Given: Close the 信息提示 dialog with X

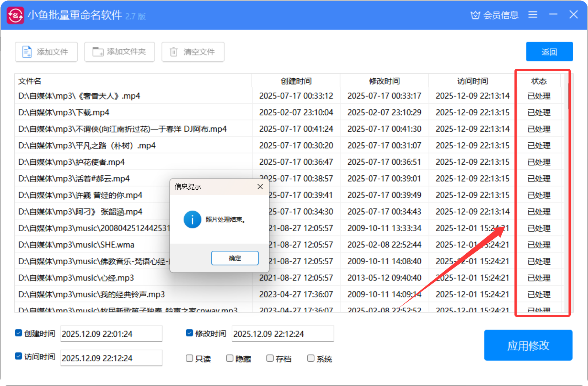Looking at the screenshot, I should 260,187.
